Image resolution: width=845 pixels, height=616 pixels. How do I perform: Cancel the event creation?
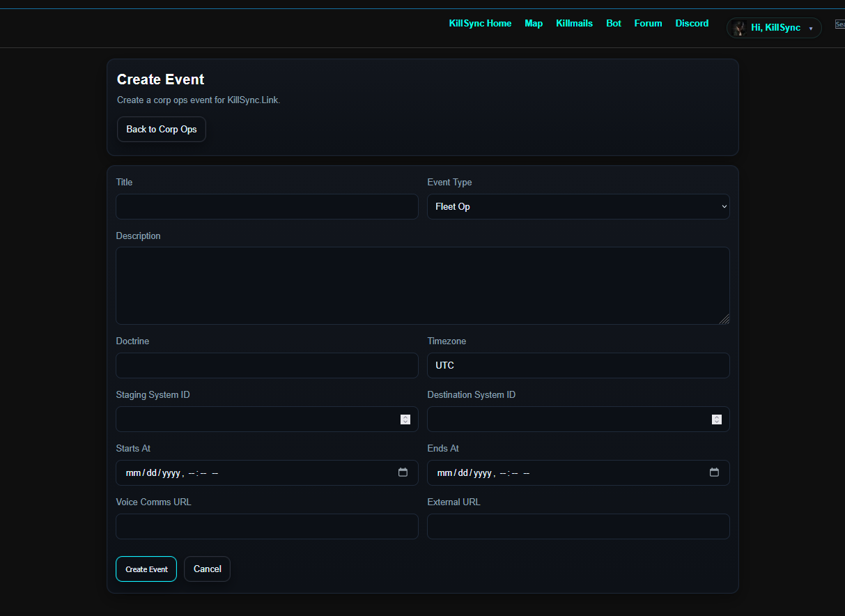click(x=207, y=569)
